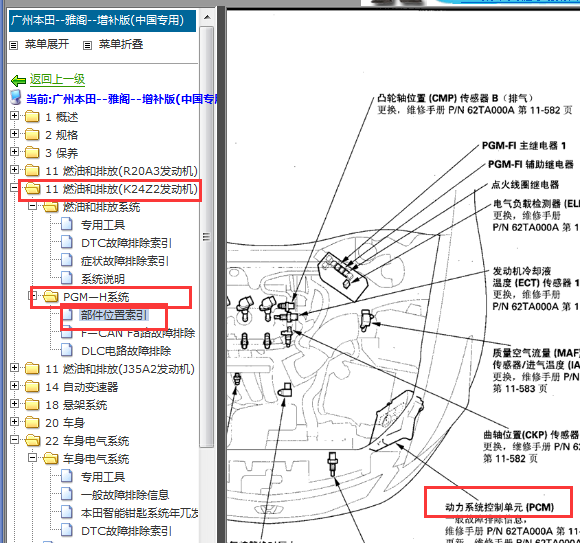Screen dimensions: 580x543
Task: Expand the 3 保养 tree node
Action: [14, 152]
